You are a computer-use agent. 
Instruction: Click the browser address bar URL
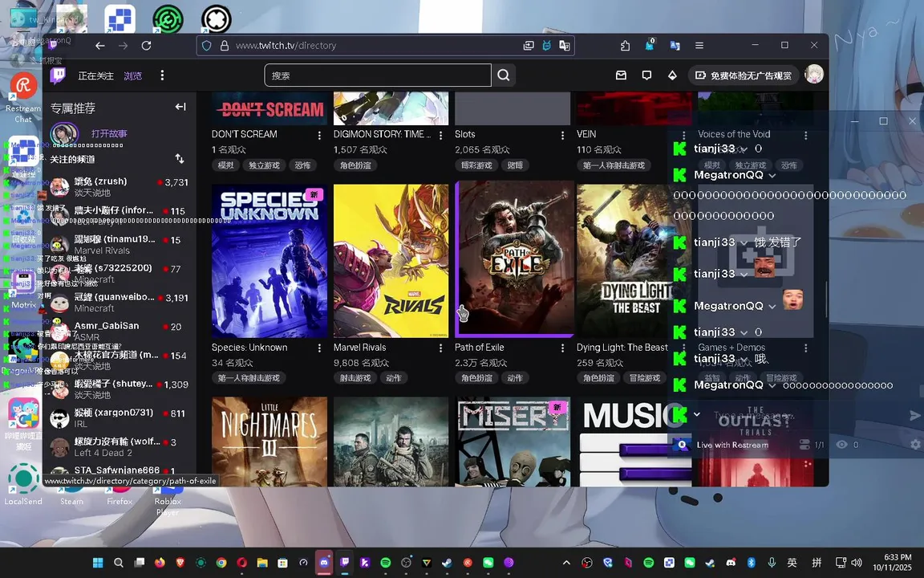coord(286,46)
